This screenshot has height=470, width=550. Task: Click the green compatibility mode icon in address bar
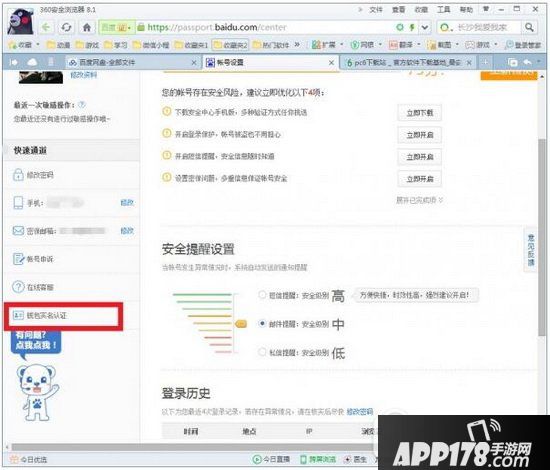tap(400, 27)
